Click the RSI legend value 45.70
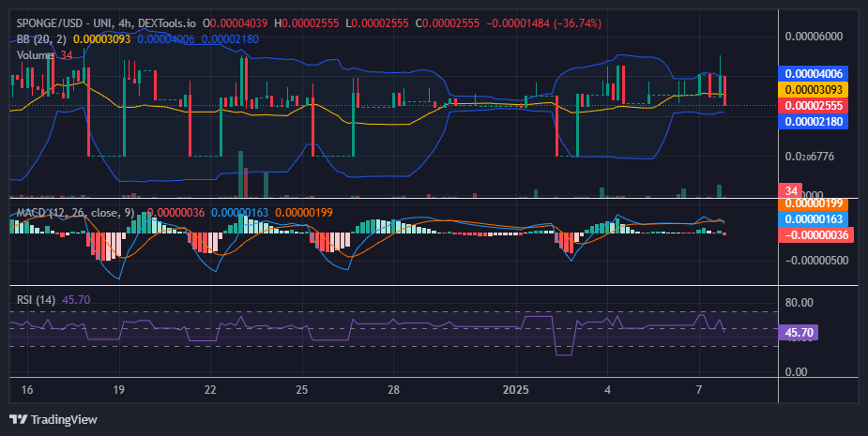868x436 pixels. pos(76,300)
